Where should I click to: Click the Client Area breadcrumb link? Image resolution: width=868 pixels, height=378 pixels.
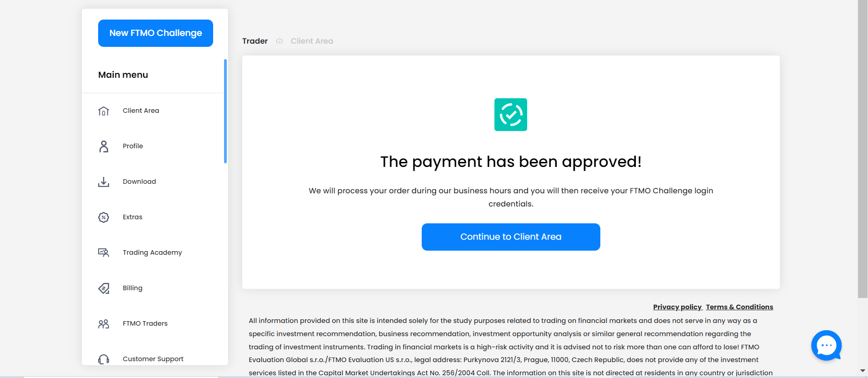click(x=312, y=41)
